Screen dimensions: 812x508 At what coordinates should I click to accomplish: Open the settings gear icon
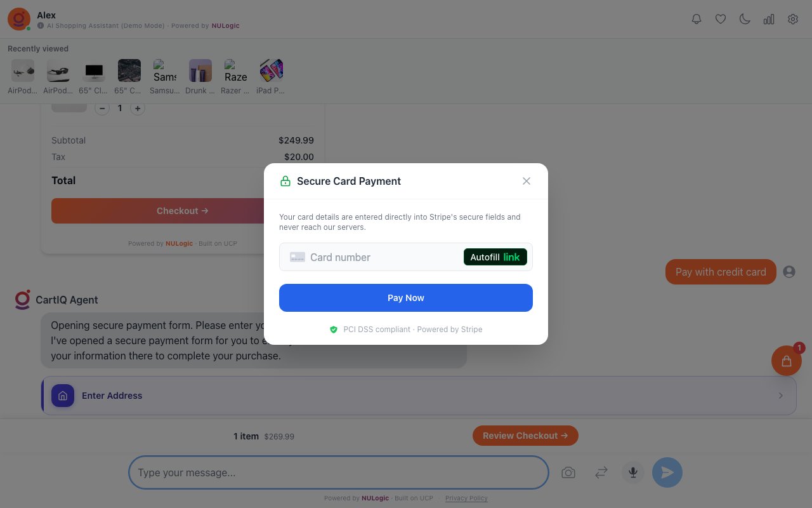(x=793, y=19)
